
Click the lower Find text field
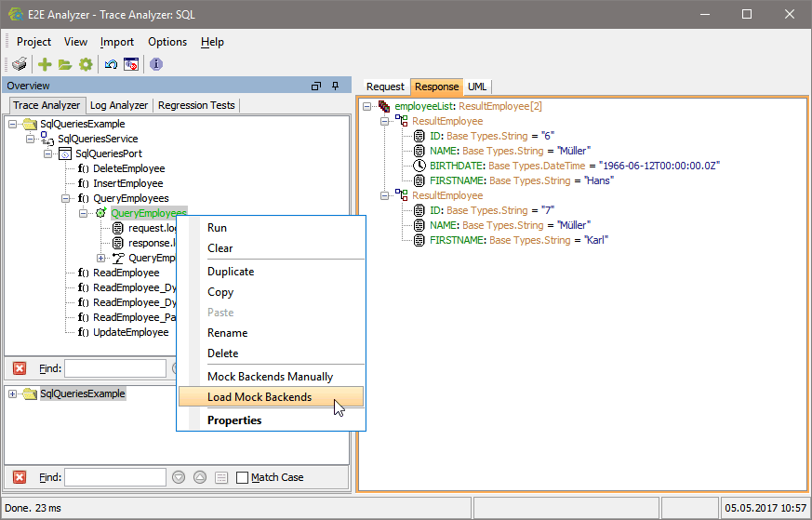pyautogui.click(x=115, y=477)
